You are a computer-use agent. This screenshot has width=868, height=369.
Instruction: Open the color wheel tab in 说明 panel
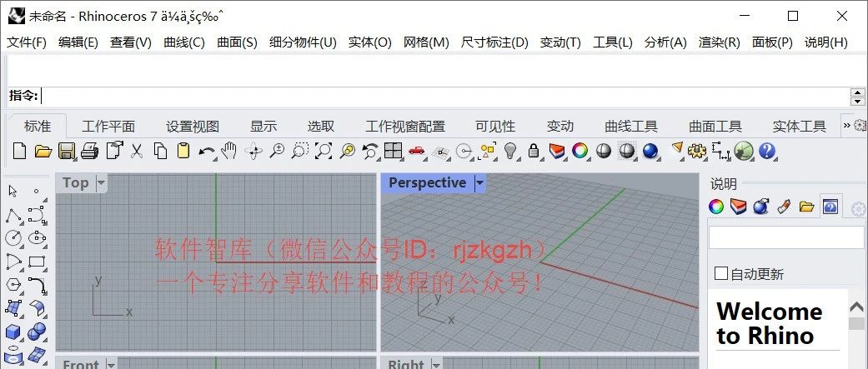tap(716, 207)
